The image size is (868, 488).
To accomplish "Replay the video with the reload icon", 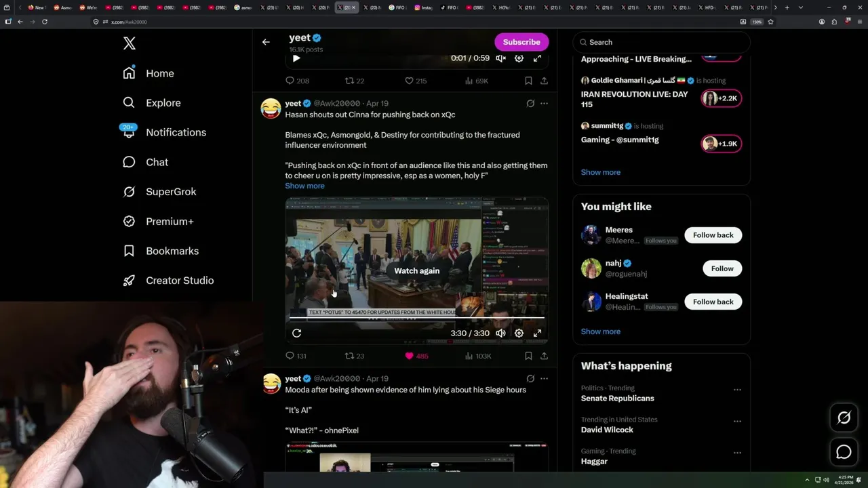I will click(296, 333).
